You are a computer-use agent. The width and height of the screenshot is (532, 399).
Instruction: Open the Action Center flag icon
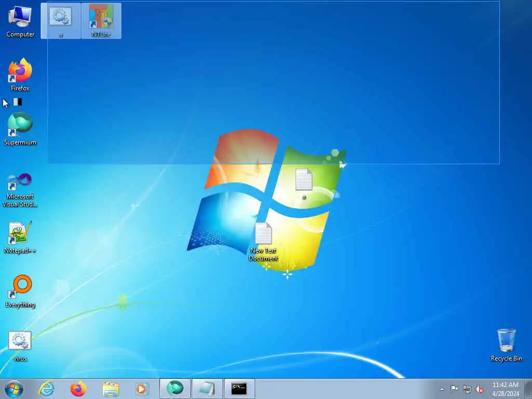pos(454,389)
